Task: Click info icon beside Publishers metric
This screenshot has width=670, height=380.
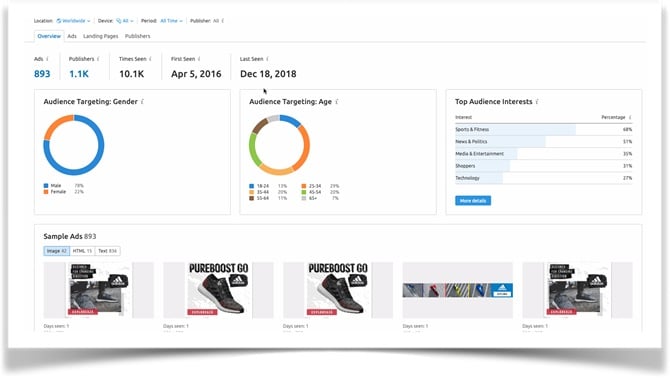Action: [98, 59]
